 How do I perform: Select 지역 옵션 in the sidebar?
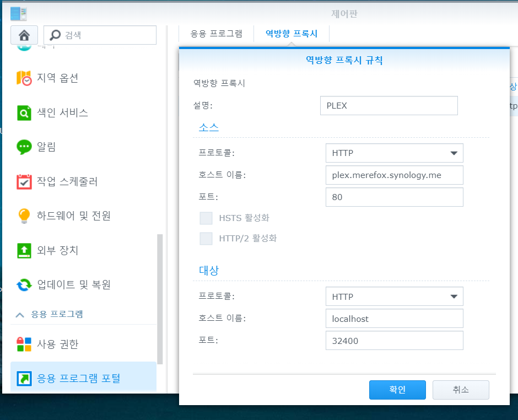83,78
